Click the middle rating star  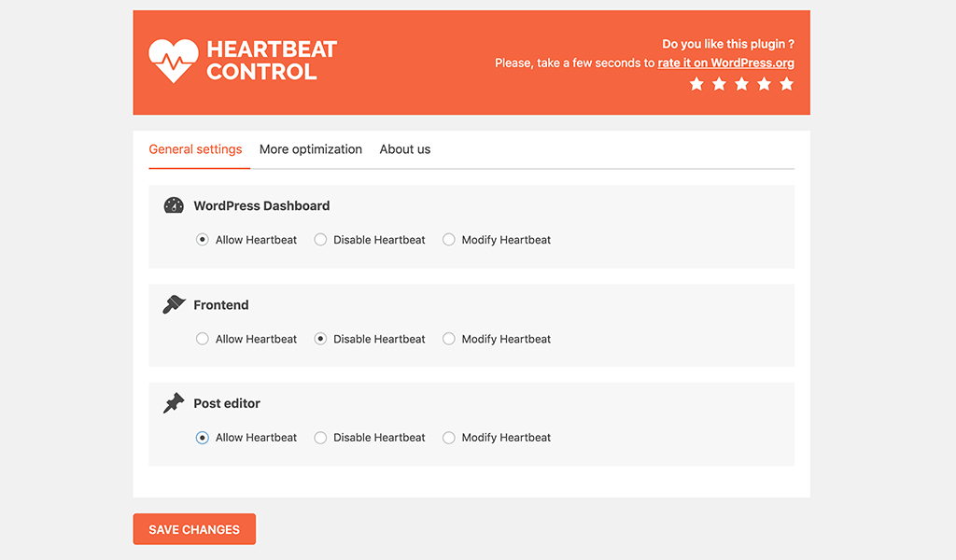click(741, 83)
